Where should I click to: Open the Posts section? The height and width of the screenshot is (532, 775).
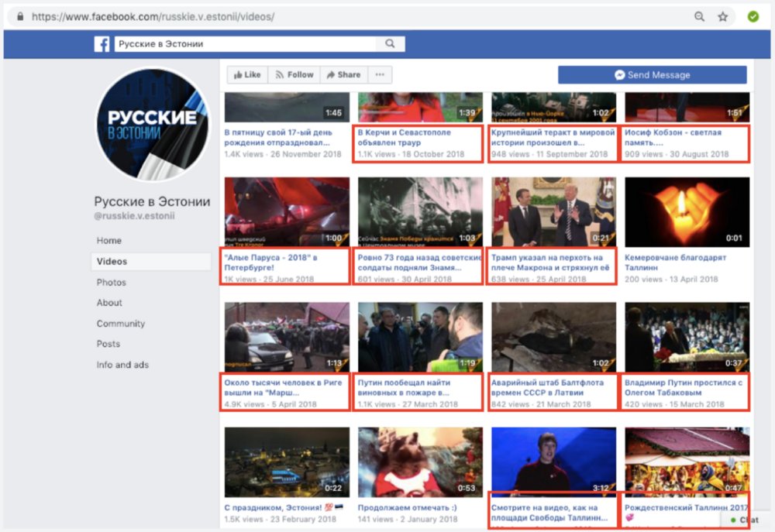(108, 344)
